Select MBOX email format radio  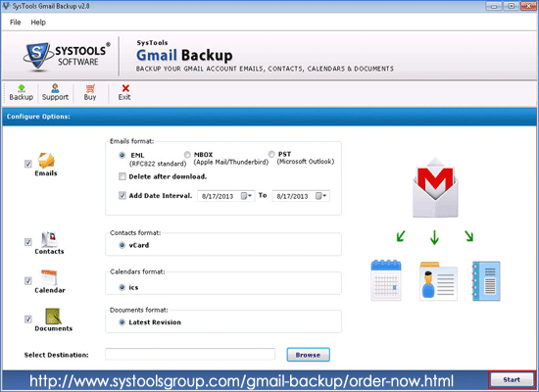(187, 155)
